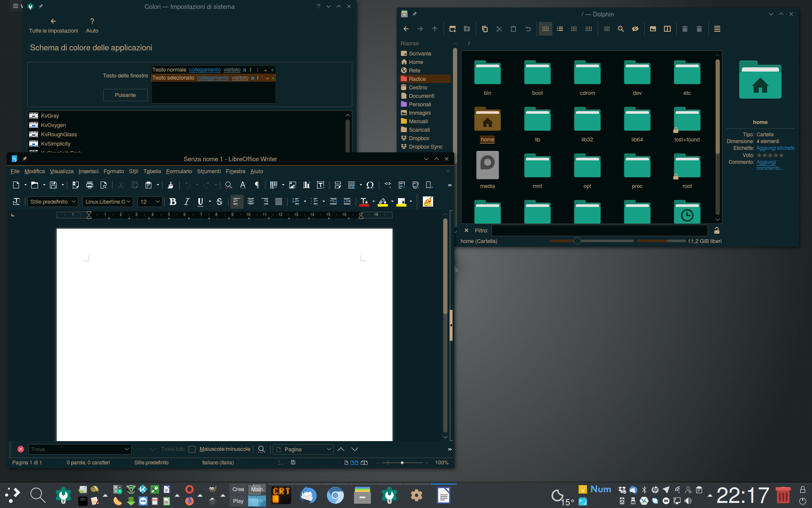Toggle left alignment in Writer
Viewport: 812px width, 508px height.
tap(236, 202)
